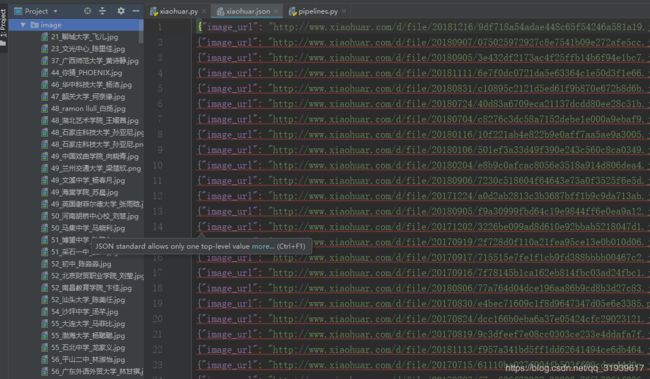Select the file starting with 56_广东外语外贸大学
Screen dimensions: 650x379
click(x=97, y=372)
